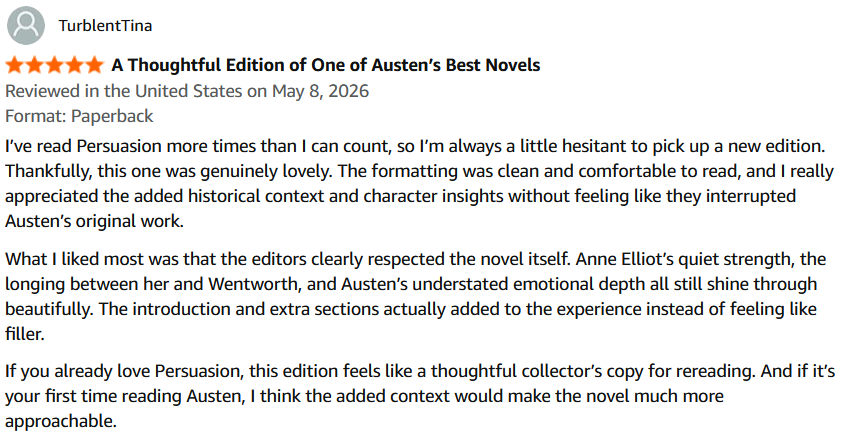Viewport: 846px width, 432px height.
Task: Click the word 'Paperback' in the format line
Action: [x=112, y=116]
